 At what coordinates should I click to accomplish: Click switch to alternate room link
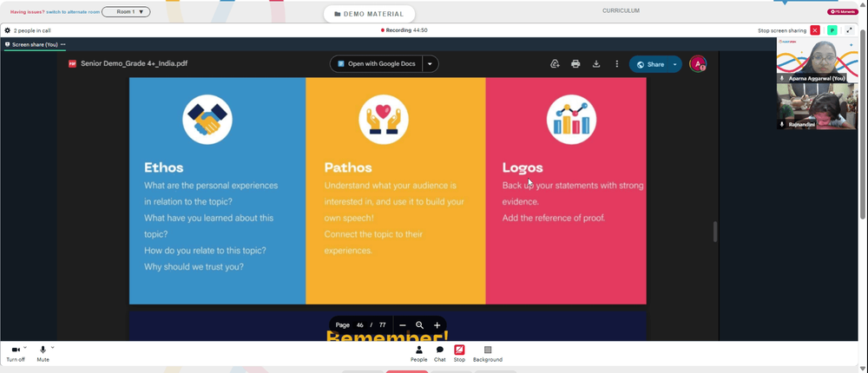pyautogui.click(x=73, y=11)
